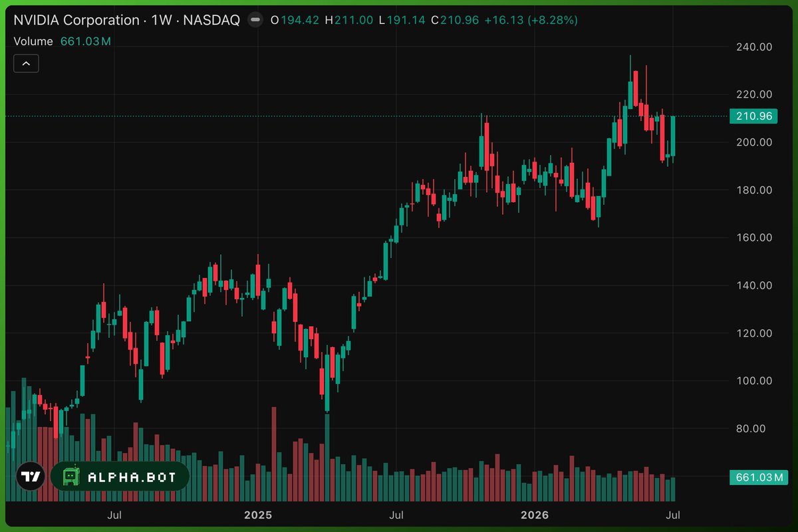Click the 2026 time axis label
This screenshot has width=798, height=532.
click(x=535, y=515)
